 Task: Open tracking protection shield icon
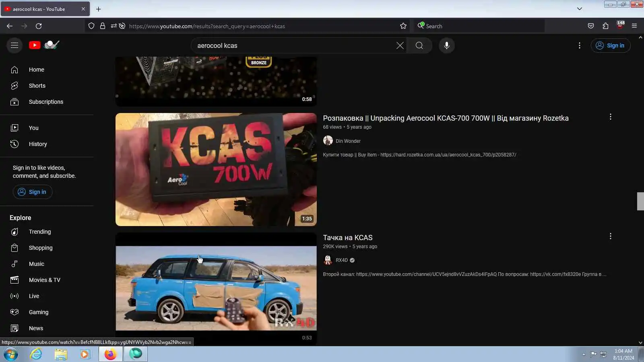pyautogui.click(x=91, y=26)
